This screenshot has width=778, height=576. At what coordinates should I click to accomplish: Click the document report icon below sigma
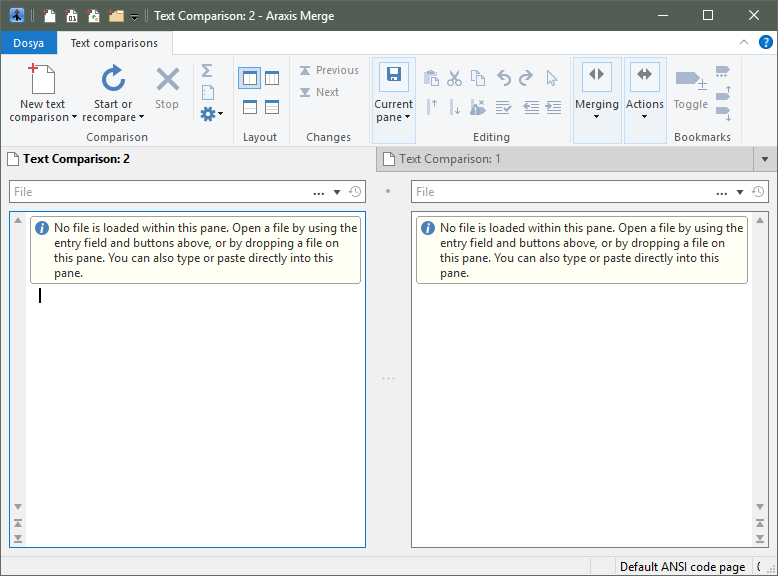point(208,93)
